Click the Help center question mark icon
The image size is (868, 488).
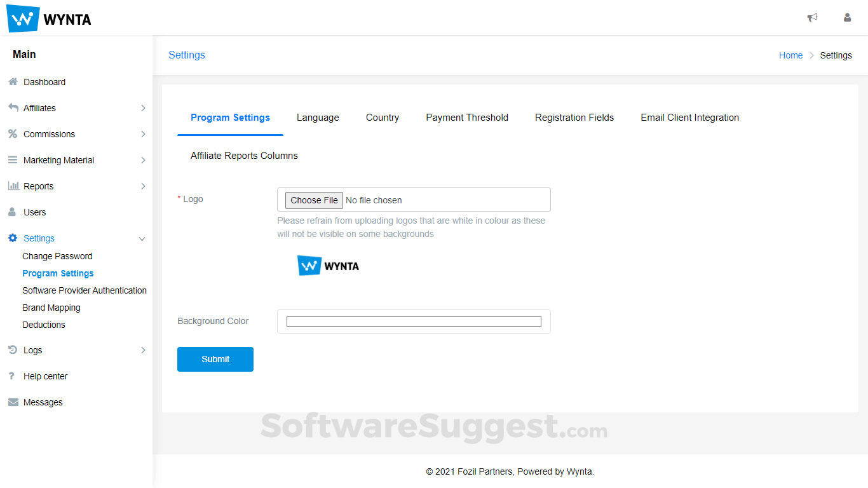click(x=13, y=376)
